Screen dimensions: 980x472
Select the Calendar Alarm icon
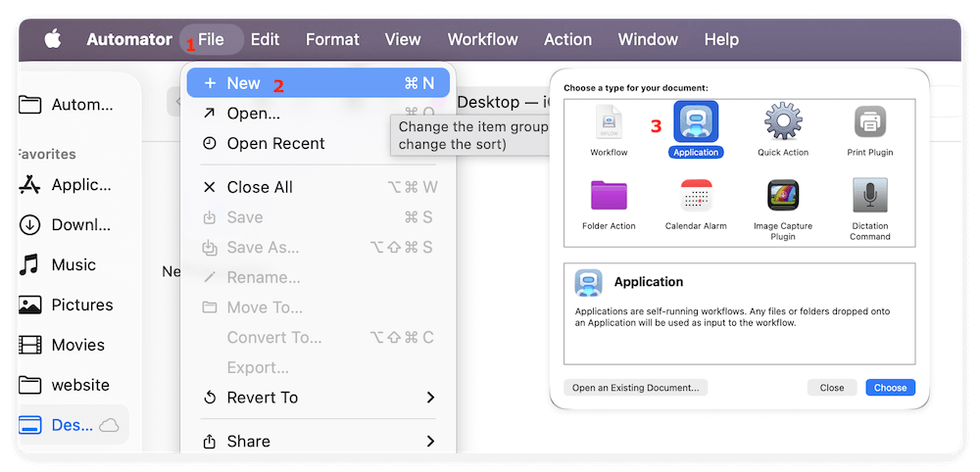pyautogui.click(x=696, y=196)
